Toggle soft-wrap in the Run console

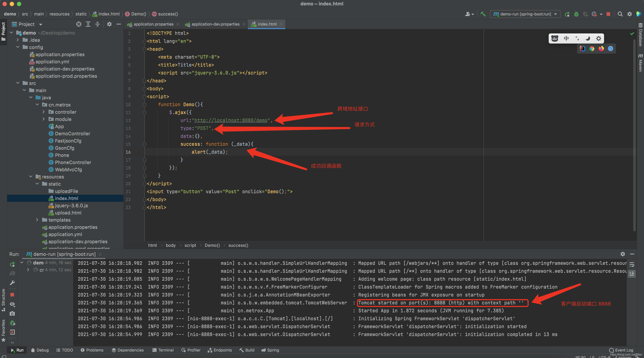[x=632, y=264]
